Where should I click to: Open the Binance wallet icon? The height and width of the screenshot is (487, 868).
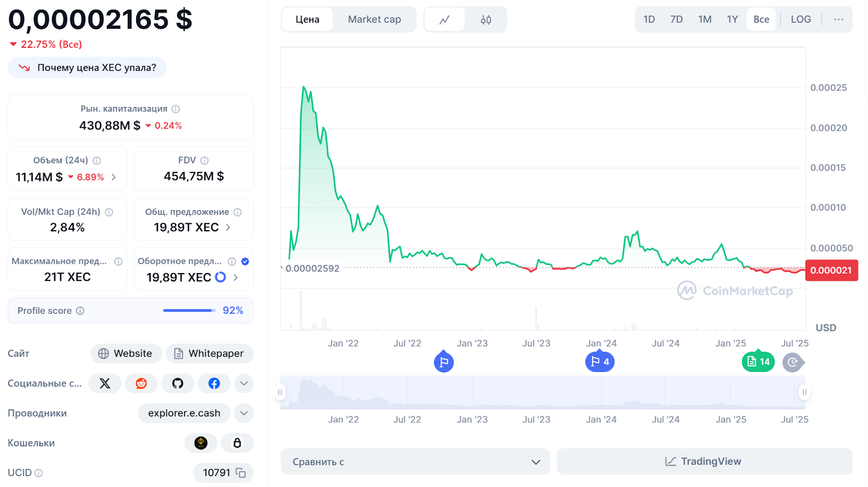tap(201, 443)
